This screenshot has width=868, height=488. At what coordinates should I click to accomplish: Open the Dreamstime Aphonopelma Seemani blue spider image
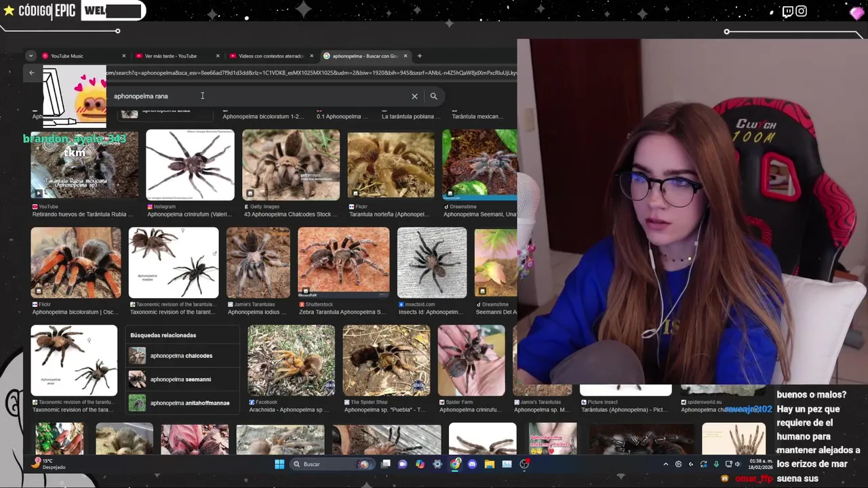tap(479, 165)
